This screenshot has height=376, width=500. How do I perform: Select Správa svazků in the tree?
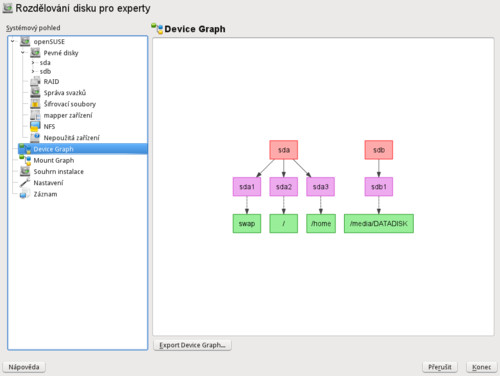(x=65, y=93)
